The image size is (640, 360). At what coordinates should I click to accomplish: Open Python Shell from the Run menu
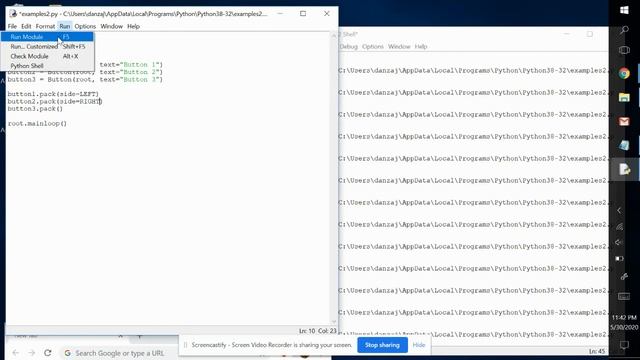pyautogui.click(x=47, y=66)
